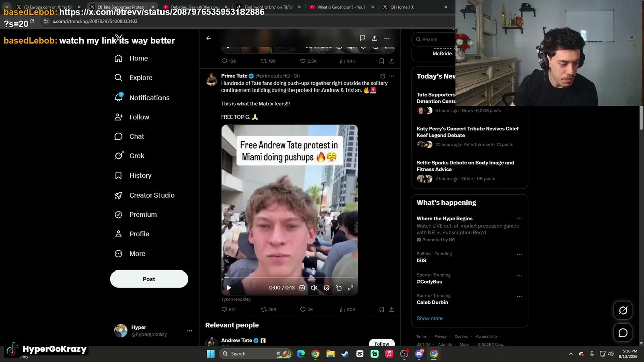
Task: Open Selfie Sparks Debate news story
Action: pyautogui.click(x=465, y=166)
